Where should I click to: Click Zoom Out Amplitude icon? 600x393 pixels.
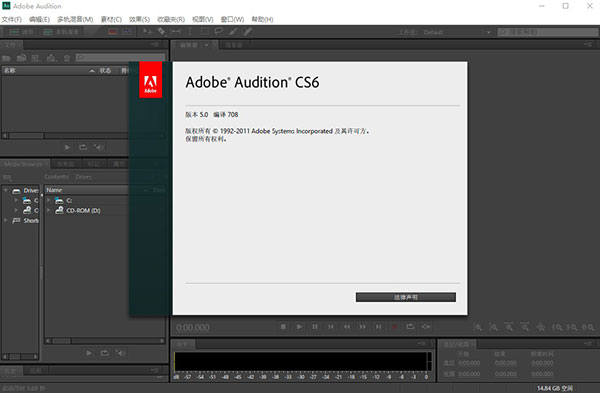click(494, 327)
